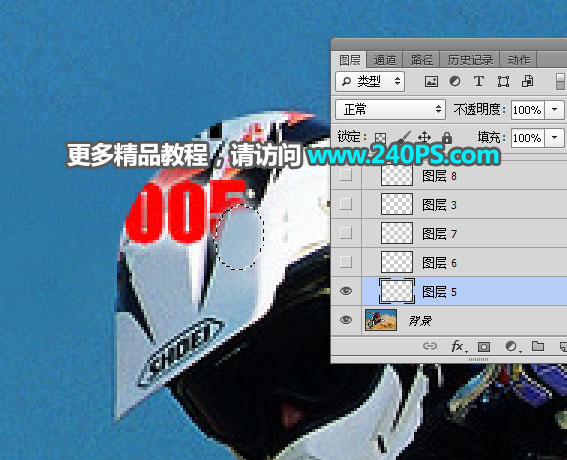Click the 背景 layer photo thumbnail
This screenshot has height=460, width=567.
381,320
